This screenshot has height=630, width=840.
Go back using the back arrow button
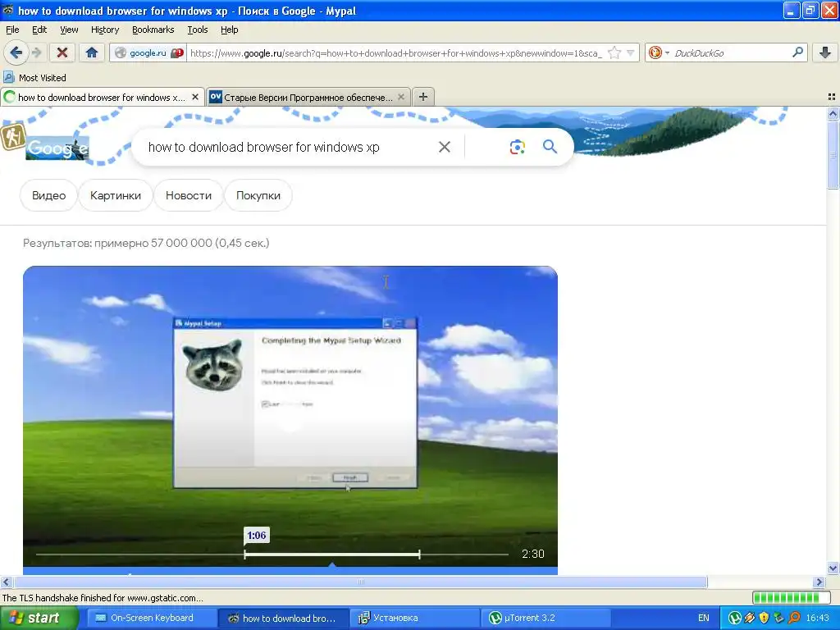pyautogui.click(x=16, y=52)
